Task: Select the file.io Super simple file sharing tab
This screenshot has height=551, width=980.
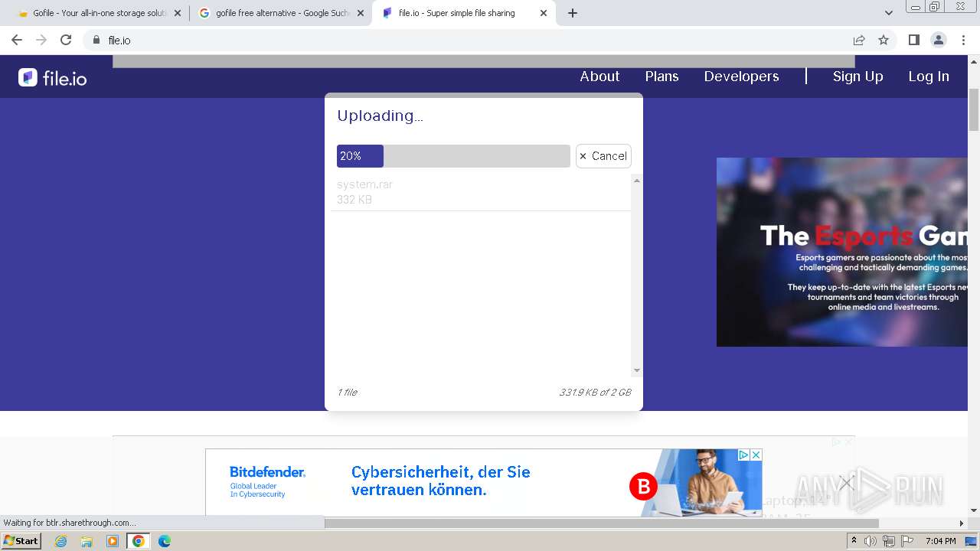Action: click(464, 13)
